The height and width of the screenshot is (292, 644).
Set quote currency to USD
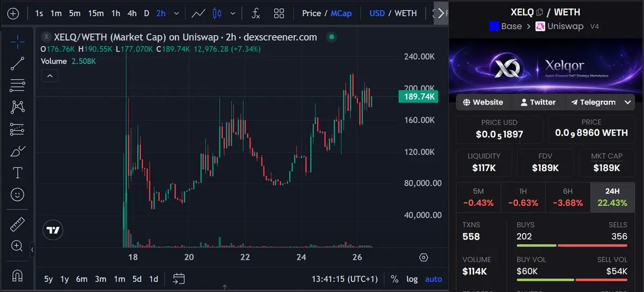pyautogui.click(x=377, y=13)
